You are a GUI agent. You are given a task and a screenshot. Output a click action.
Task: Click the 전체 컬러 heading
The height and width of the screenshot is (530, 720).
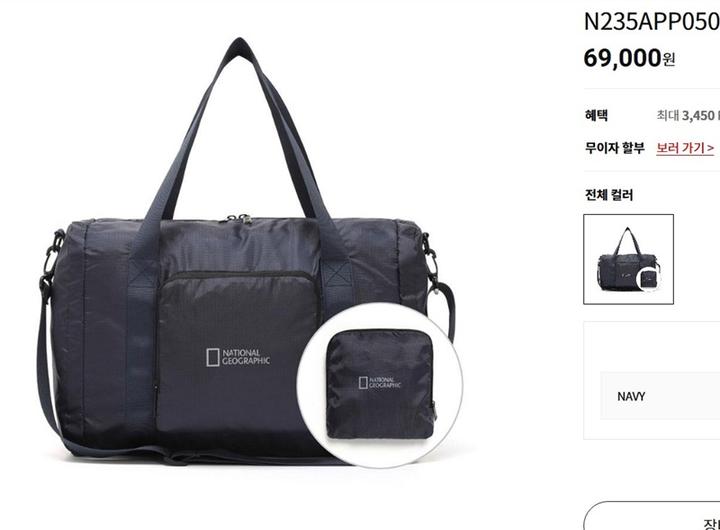pyautogui.click(x=608, y=195)
